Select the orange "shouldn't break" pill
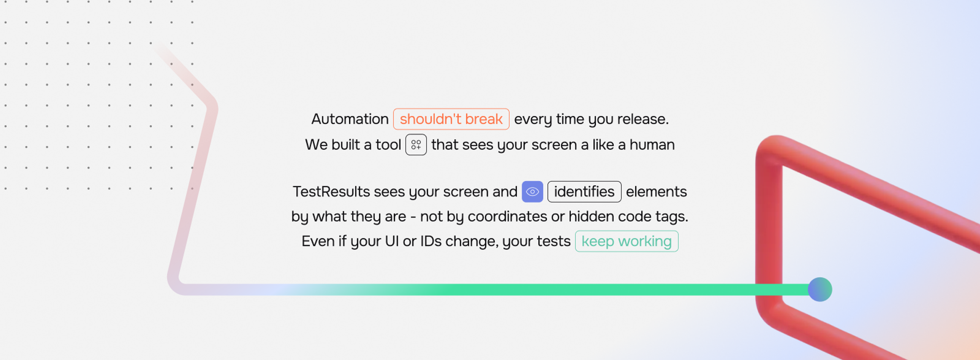This screenshot has width=980, height=360. pyautogui.click(x=451, y=119)
